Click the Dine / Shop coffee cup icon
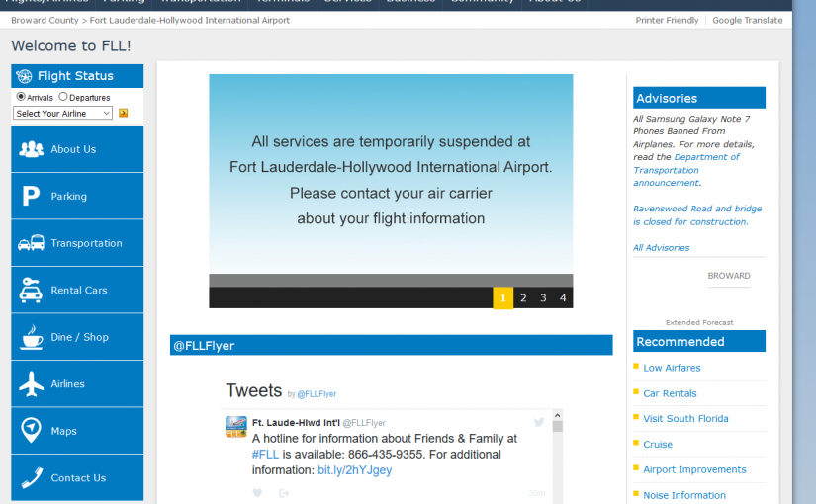Screen dimensions: 816x504 pyautogui.click(x=32, y=337)
